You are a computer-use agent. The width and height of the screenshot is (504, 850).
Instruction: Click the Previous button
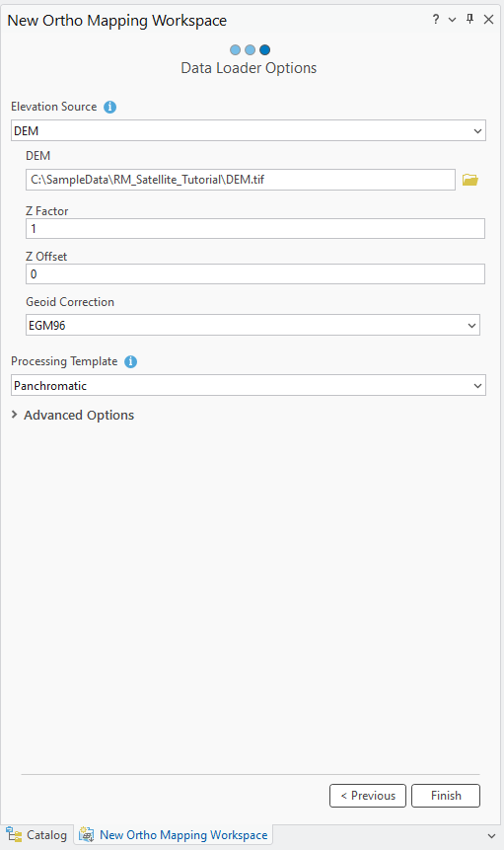(368, 796)
